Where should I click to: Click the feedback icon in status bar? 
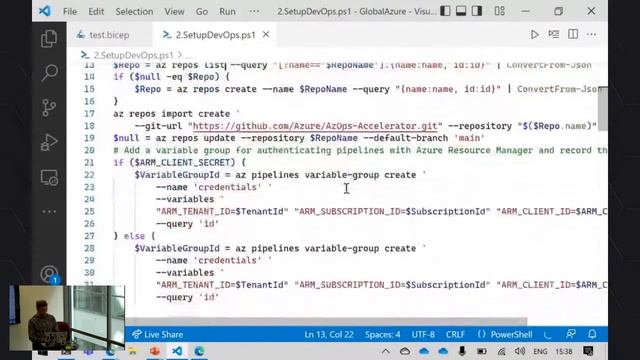571,334
